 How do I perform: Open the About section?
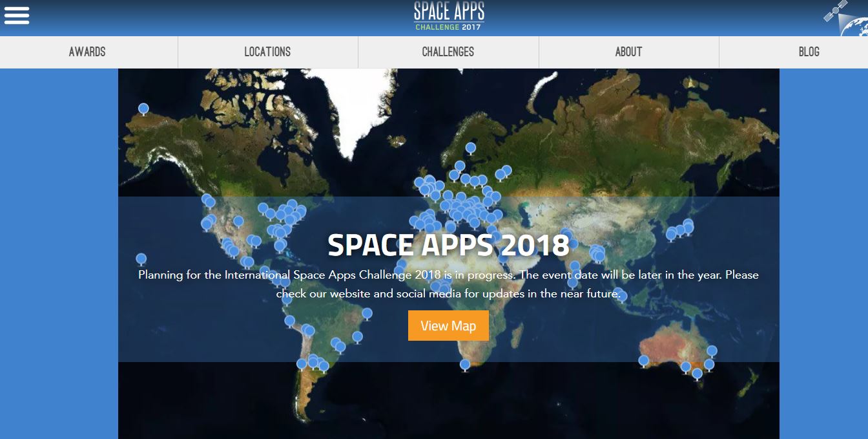click(x=628, y=52)
